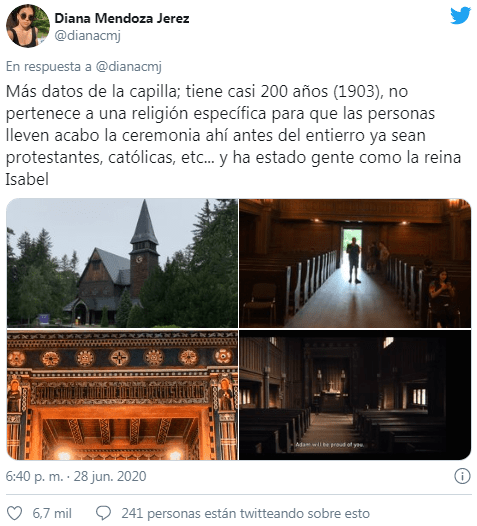Open the chapel exterior photo
Screen dimensions: 477x526
coord(122,263)
